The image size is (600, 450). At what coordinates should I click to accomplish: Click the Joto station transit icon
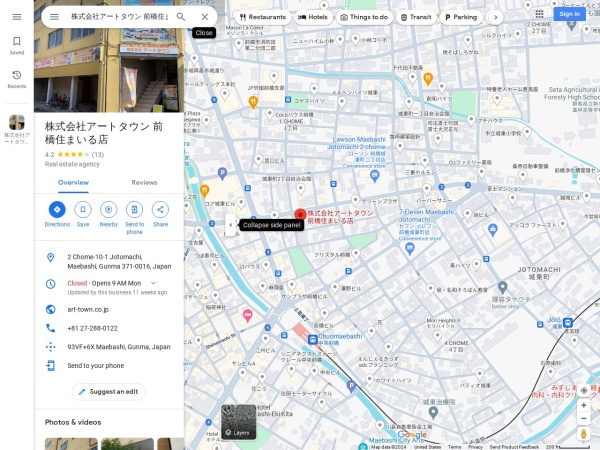point(568,323)
